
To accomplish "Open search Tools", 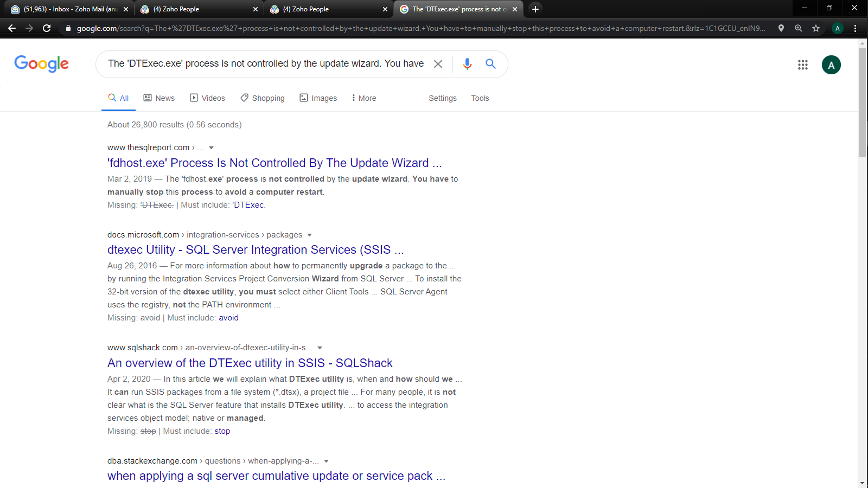I will coord(480,98).
